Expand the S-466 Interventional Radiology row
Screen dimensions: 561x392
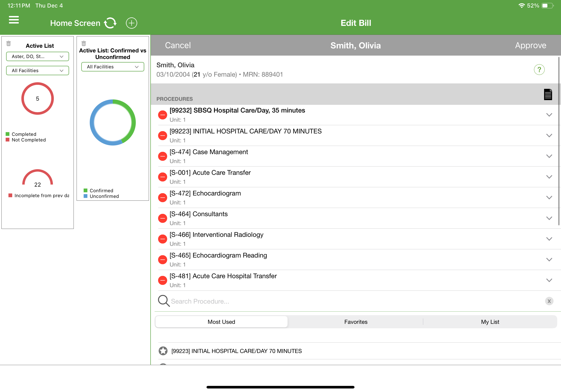coord(549,239)
